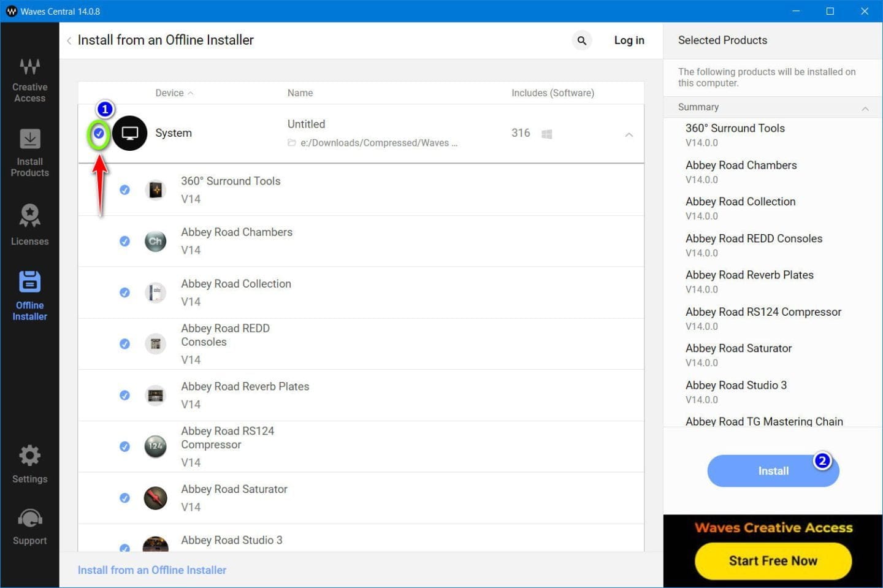883x588 pixels.
Task: Uncheck Abbey Road REDD Consoles
Action: coord(124,344)
